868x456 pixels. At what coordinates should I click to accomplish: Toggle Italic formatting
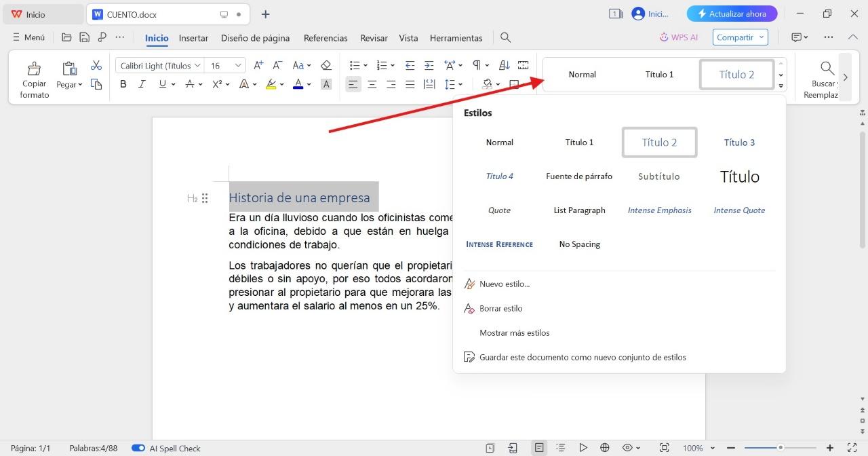point(142,84)
